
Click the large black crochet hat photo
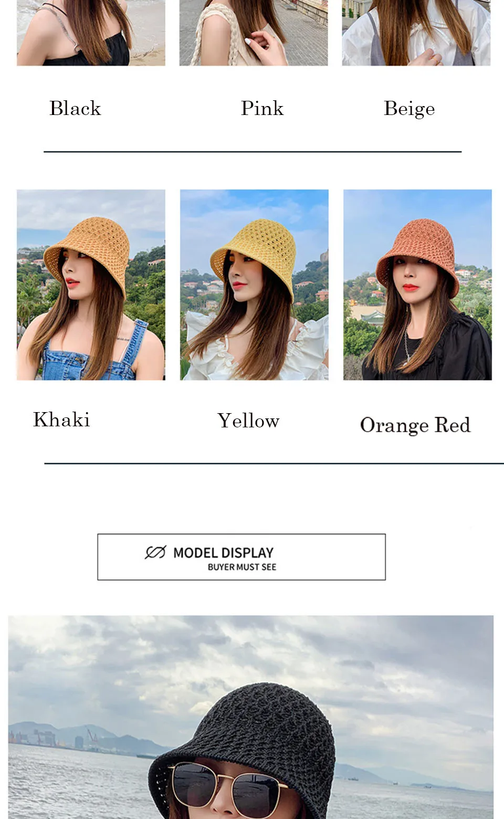point(251,717)
